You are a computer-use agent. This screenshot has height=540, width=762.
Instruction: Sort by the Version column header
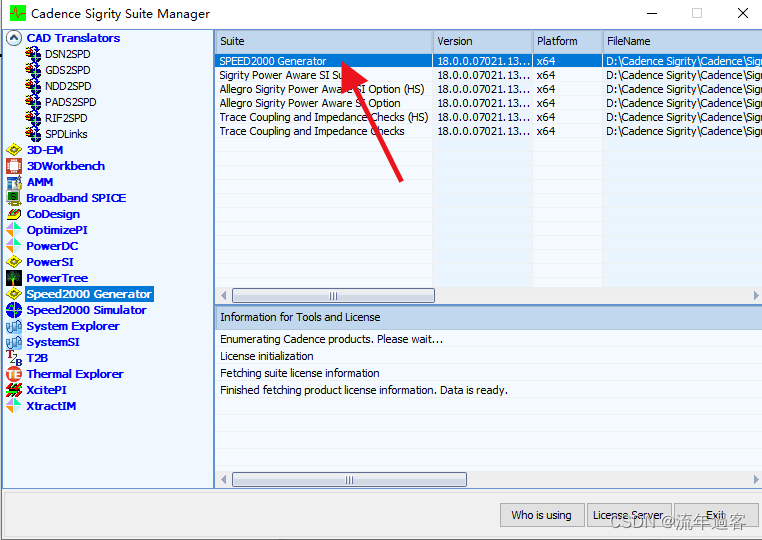point(483,41)
